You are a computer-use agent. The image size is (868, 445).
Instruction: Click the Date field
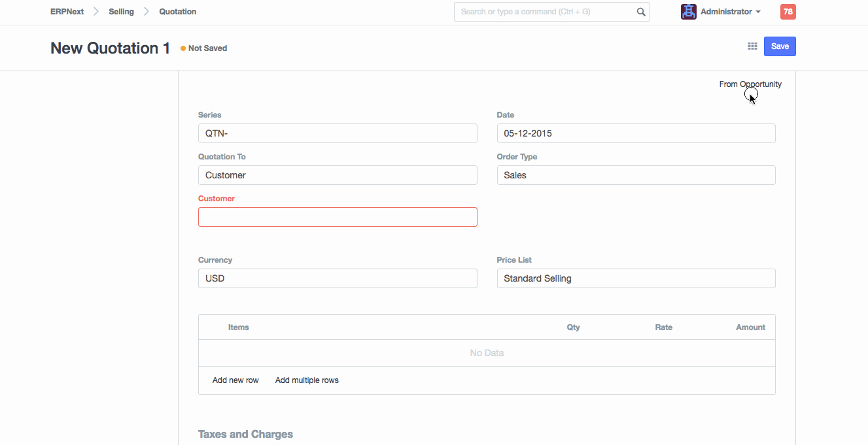click(x=636, y=133)
